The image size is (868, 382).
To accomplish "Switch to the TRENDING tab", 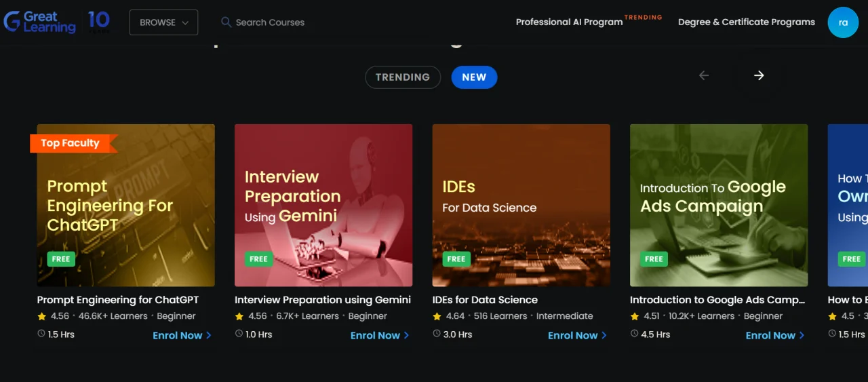I will click(403, 77).
